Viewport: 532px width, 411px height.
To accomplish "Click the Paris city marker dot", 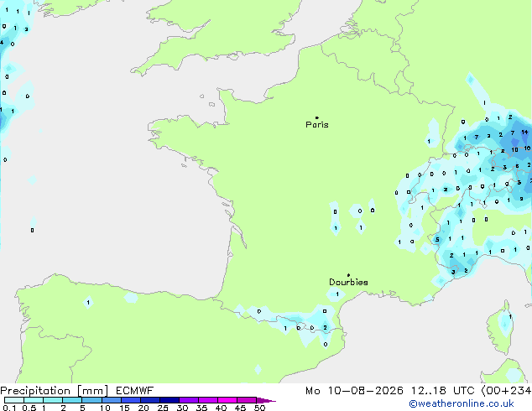I will [x=317, y=117].
